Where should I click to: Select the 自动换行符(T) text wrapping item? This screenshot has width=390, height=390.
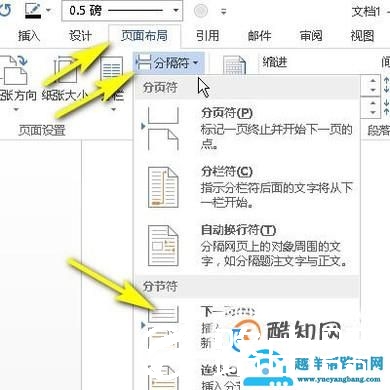[247, 246]
